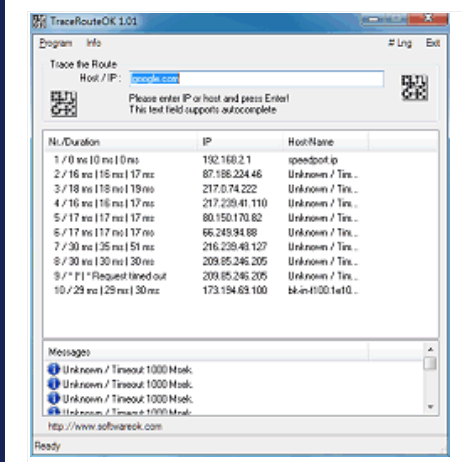Click the Host / IP input field
This screenshot has height=462, width=462.
[x=256, y=78]
